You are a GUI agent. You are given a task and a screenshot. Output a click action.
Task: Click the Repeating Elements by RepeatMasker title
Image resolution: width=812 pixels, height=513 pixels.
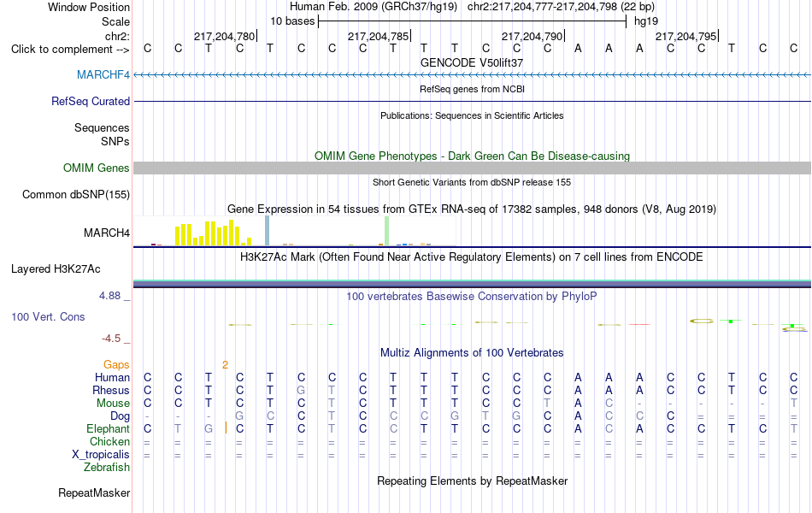point(472,481)
